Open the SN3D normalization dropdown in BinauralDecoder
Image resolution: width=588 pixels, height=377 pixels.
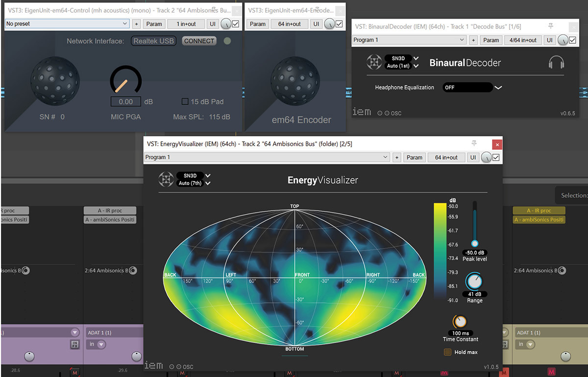(402, 58)
